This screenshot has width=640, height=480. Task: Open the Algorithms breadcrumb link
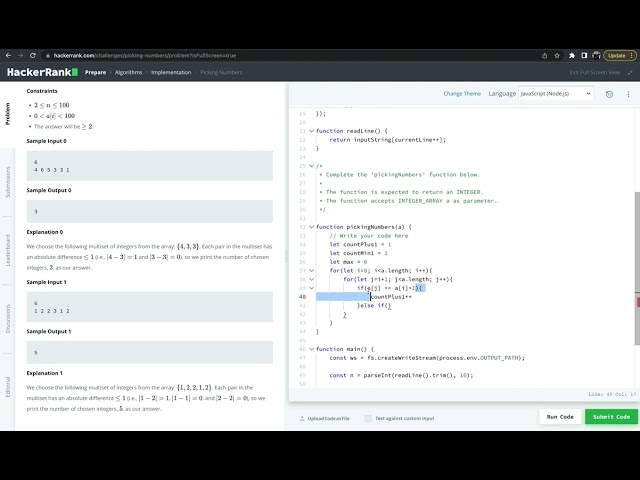coord(129,72)
